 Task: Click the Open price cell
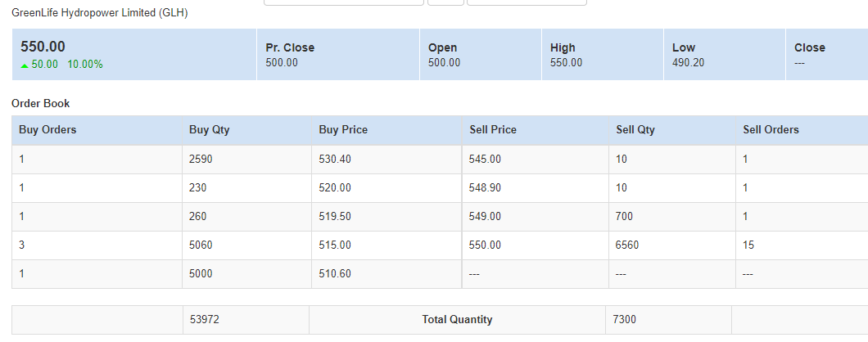pos(481,55)
